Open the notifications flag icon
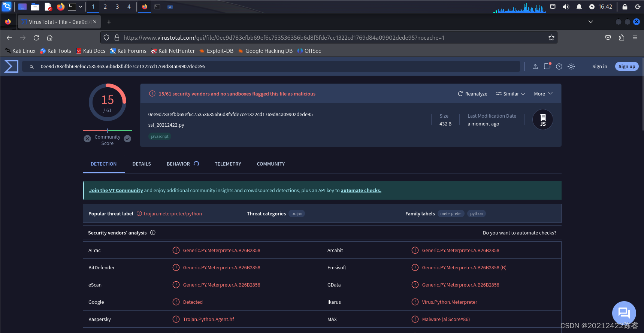 coord(547,66)
